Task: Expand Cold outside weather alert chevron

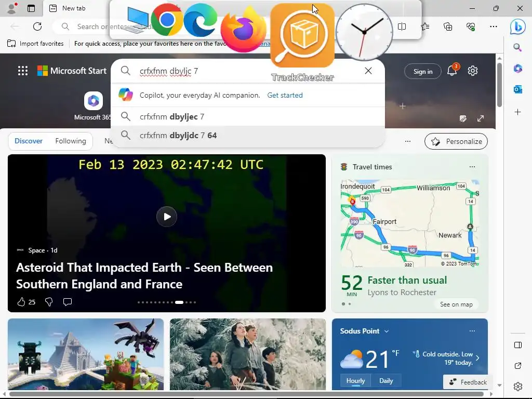Action: (477, 358)
